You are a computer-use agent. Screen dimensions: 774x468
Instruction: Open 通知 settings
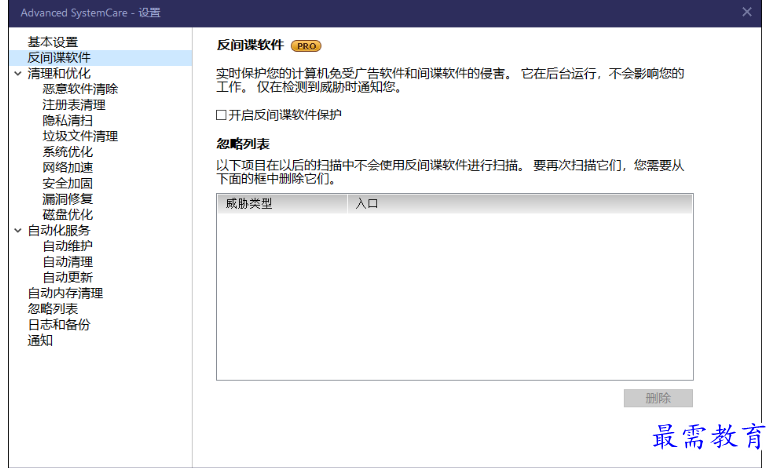pyautogui.click(x=40, y=341)
